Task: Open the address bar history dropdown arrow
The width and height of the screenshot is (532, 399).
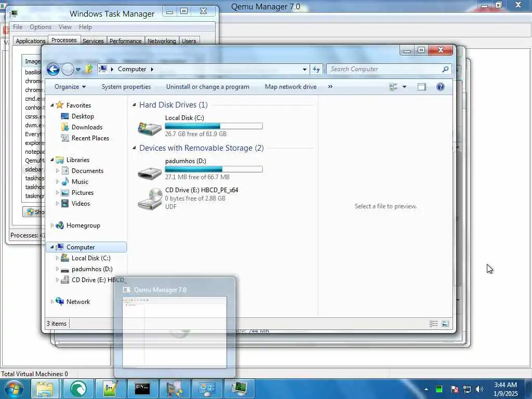Action: (x=304, y=69)
